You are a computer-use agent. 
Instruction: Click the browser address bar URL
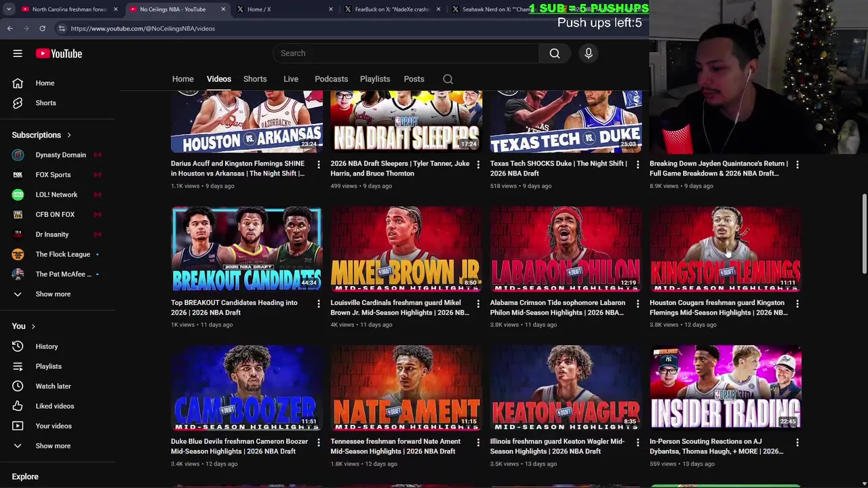click(x=143, y=28)
